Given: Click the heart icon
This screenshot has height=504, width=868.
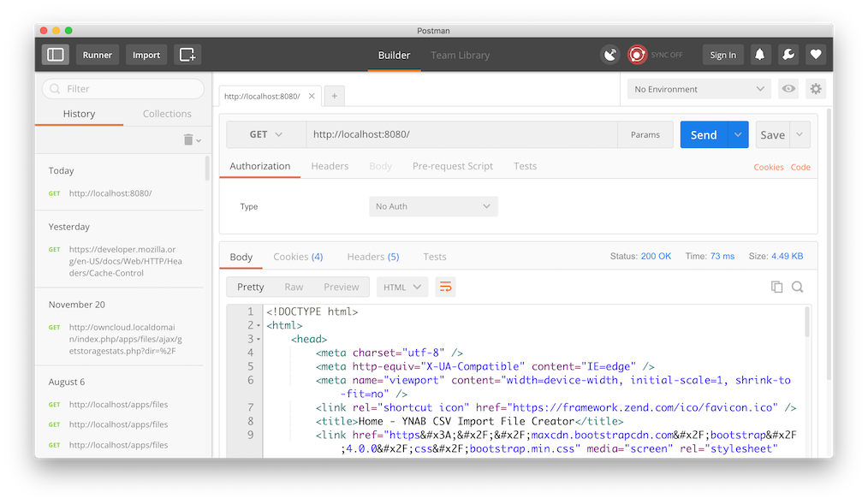Looking at the screenshot, I should tap(816, 55).
